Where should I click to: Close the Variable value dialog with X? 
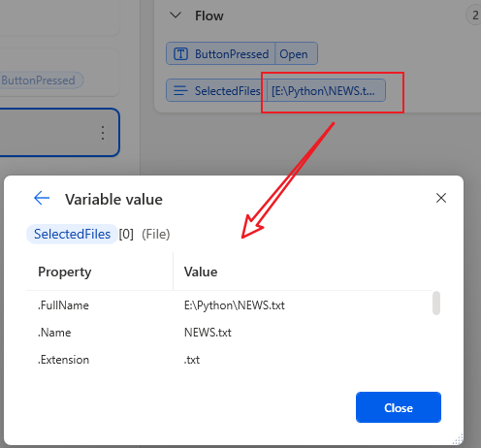[441, 198]
